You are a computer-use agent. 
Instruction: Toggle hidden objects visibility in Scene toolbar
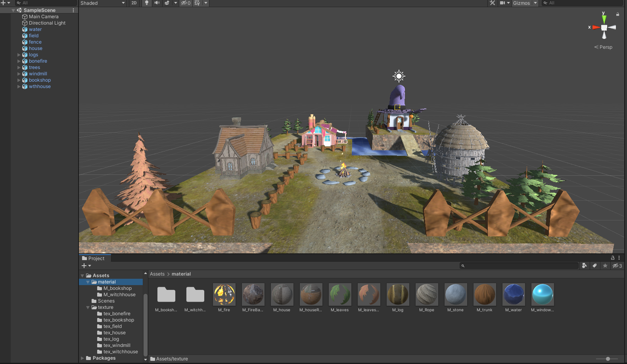pos(186,3)
